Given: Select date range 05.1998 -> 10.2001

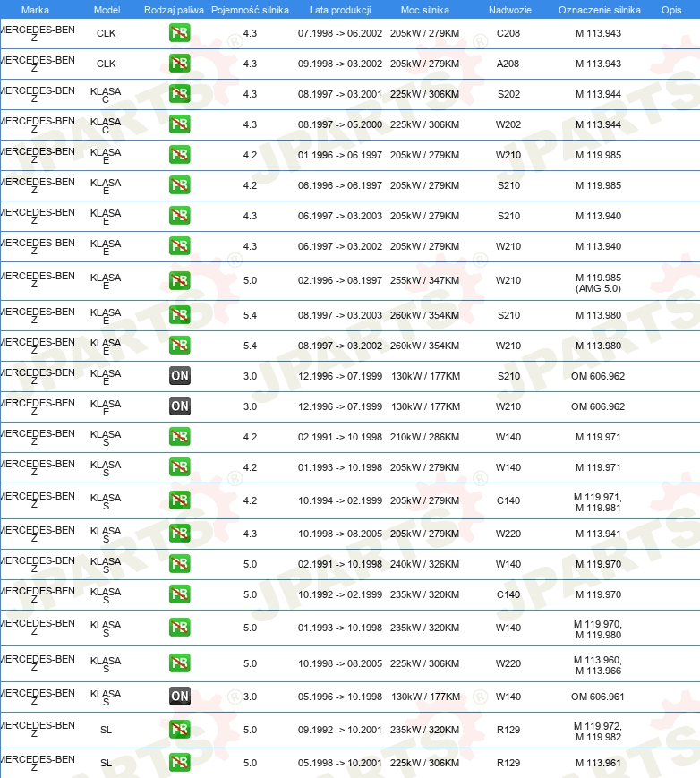Looking at the screenshot, I should (x=340, y=763).
